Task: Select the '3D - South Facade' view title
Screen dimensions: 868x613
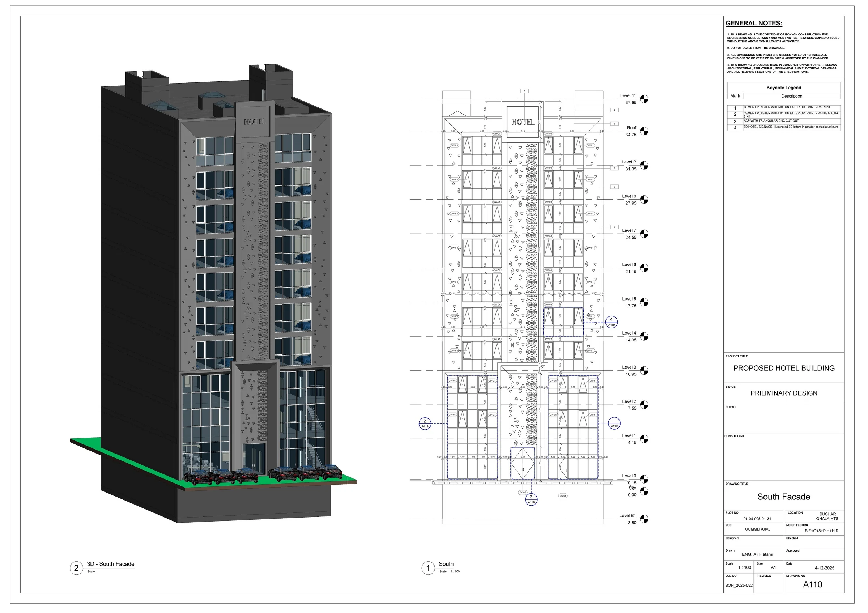Action: point(110,564)
